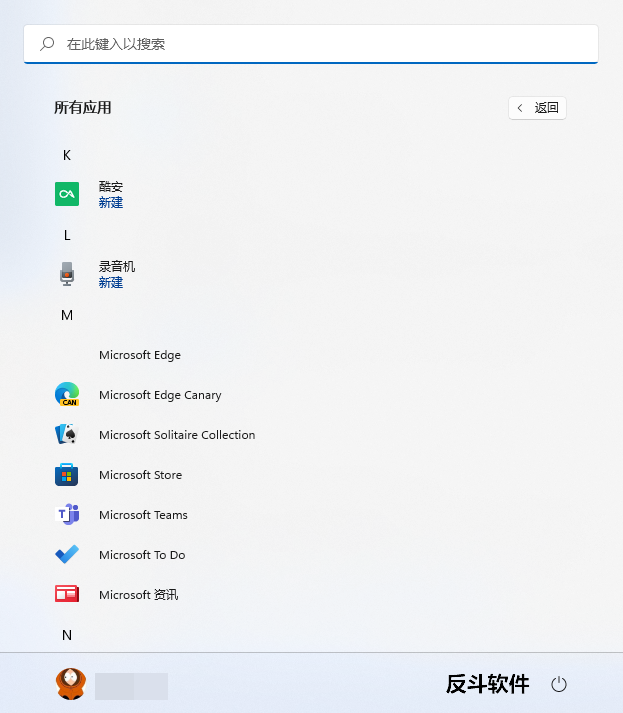Click the letter N section header
Screen dimensions: 623x713
[x=67, y=635]
